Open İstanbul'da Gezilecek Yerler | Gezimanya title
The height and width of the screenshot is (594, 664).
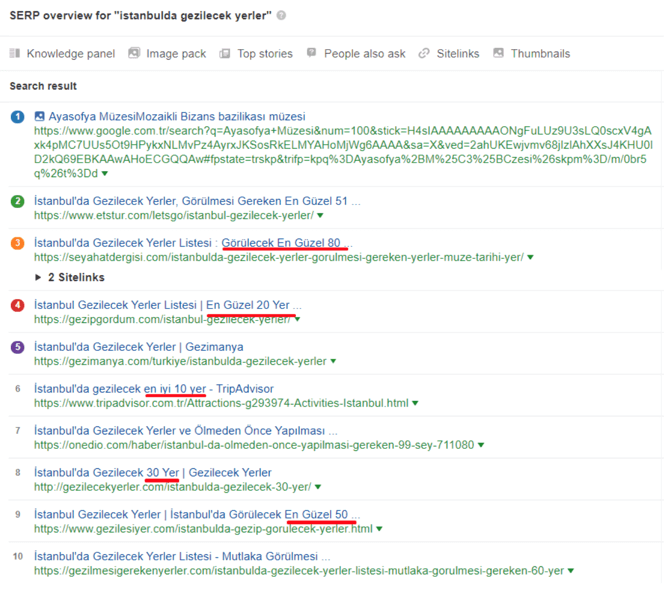point(139,347)
